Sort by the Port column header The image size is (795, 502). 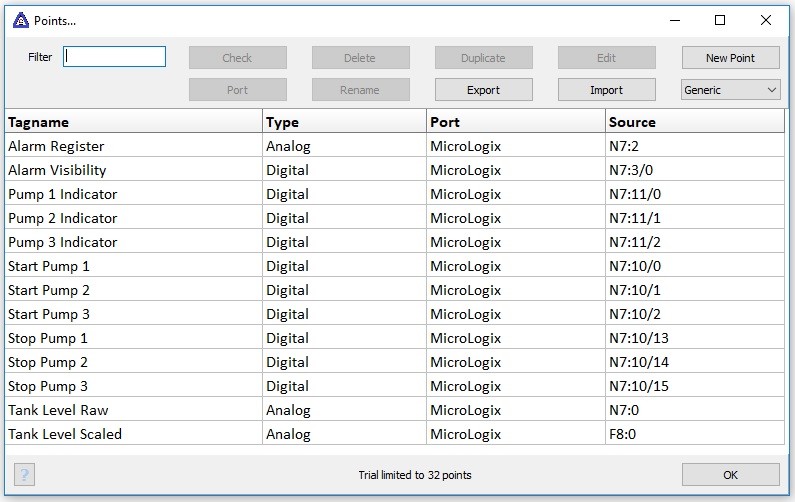[516, 122]
